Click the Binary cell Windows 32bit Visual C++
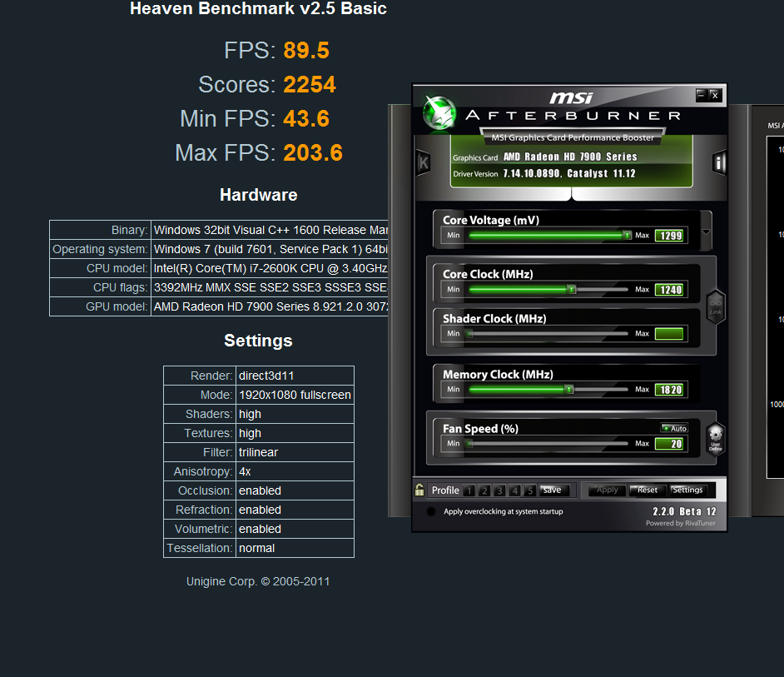The width and height of the screenshot is (784, 677). pos(270,230)
